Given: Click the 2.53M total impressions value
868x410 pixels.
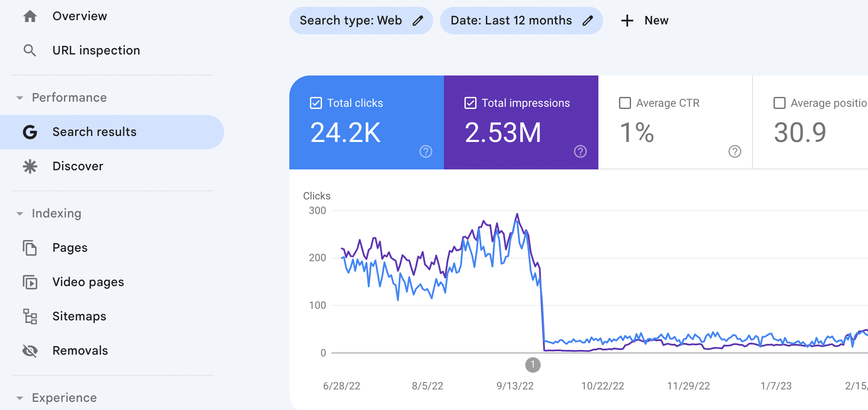Looking at the screenshot, I should pos(503,133).
